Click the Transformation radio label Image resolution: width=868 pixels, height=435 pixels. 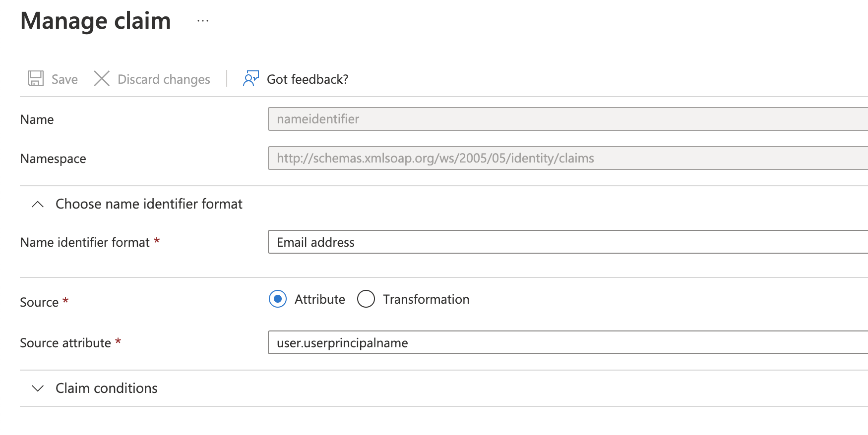[x=426, y=299]
